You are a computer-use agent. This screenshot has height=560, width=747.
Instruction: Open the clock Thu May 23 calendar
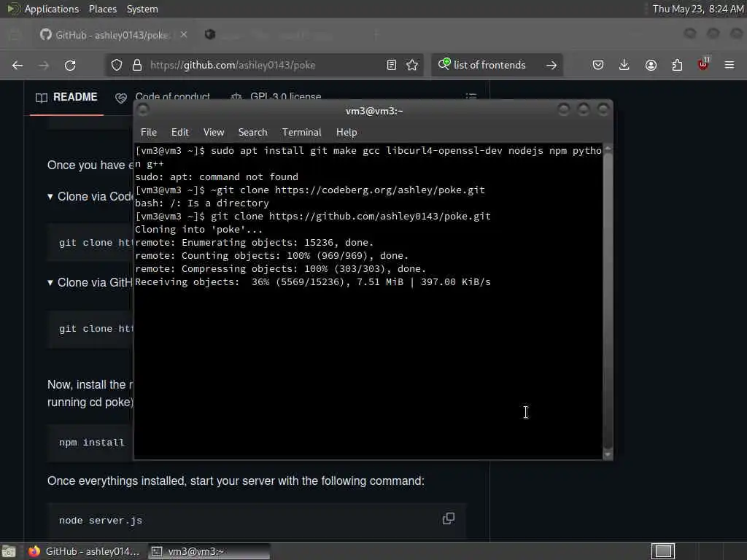click(x=698, y=9)
